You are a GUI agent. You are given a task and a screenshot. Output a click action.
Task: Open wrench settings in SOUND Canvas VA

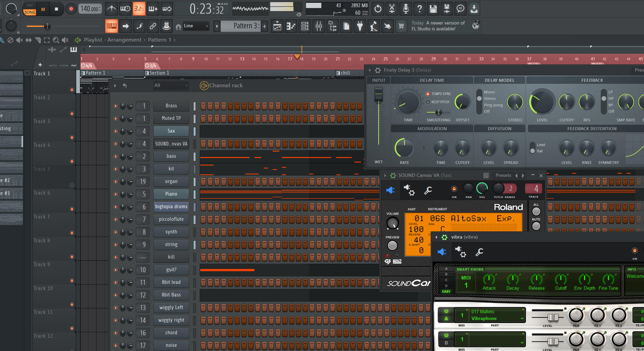[x=428, y=190]
